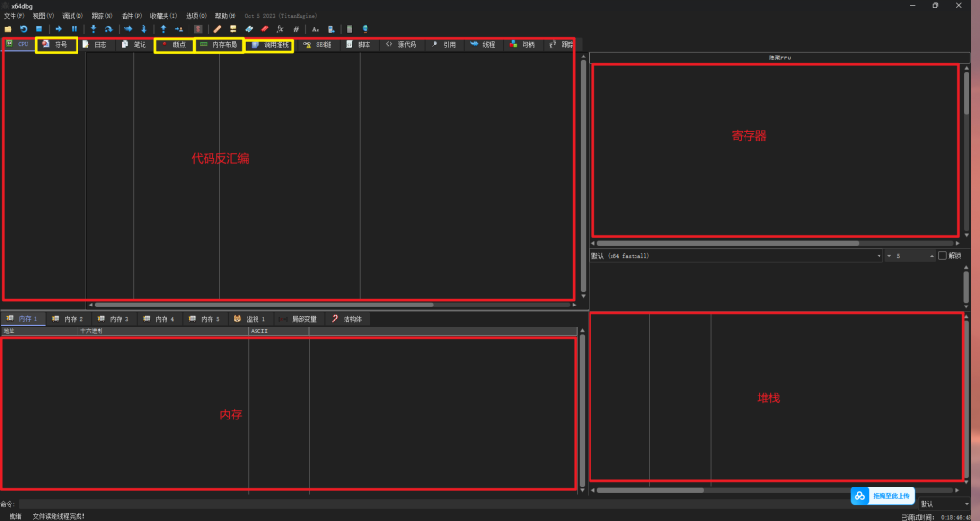Click the blue 拖拽至此上传 upload button

(881, 495)
